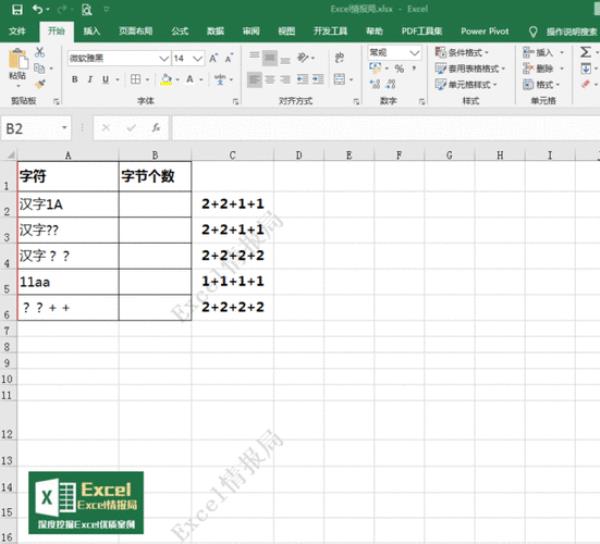Screen dimensions: 600x544
Task: Open the print preview icon in quick access toolbar
Action: 87,9
